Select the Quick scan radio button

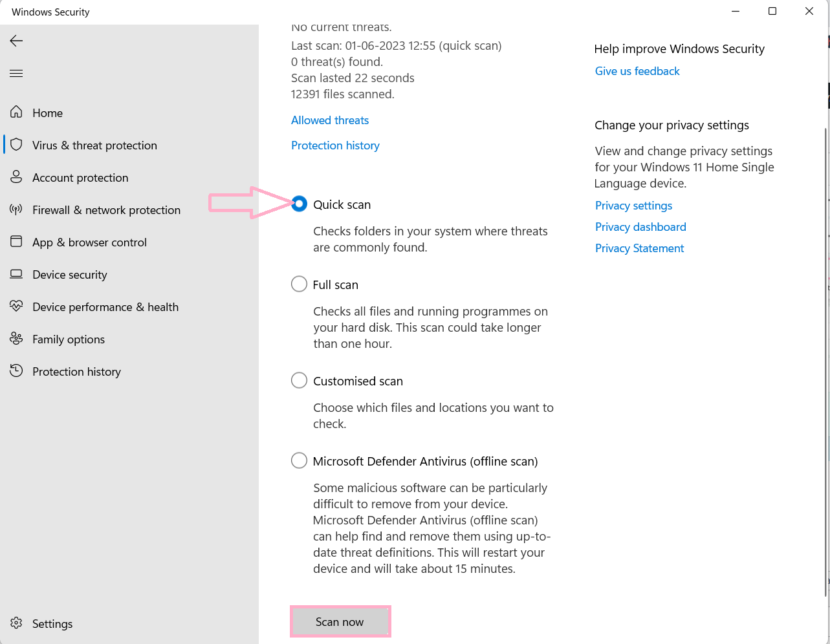[299, 204]
